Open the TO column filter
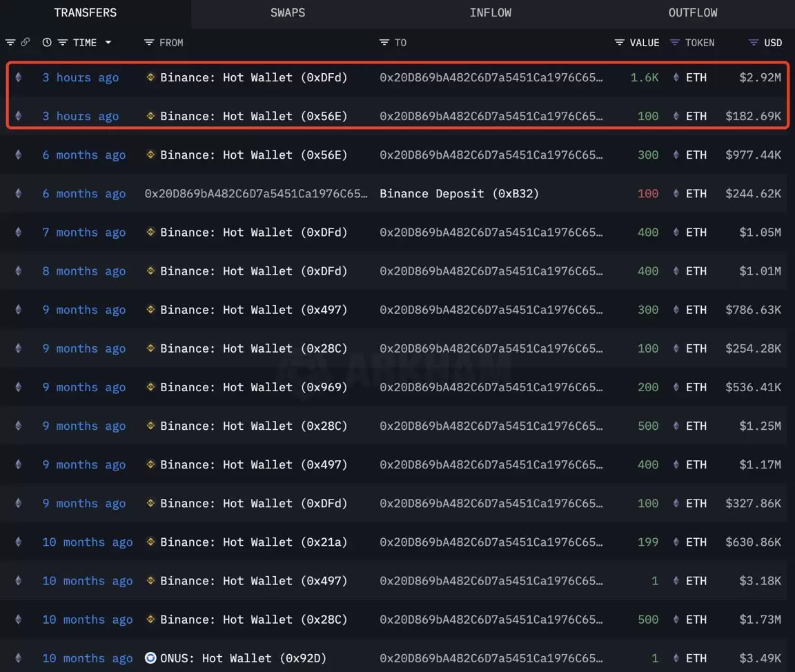Screen dimensions: 795x672 coord(384,43)
